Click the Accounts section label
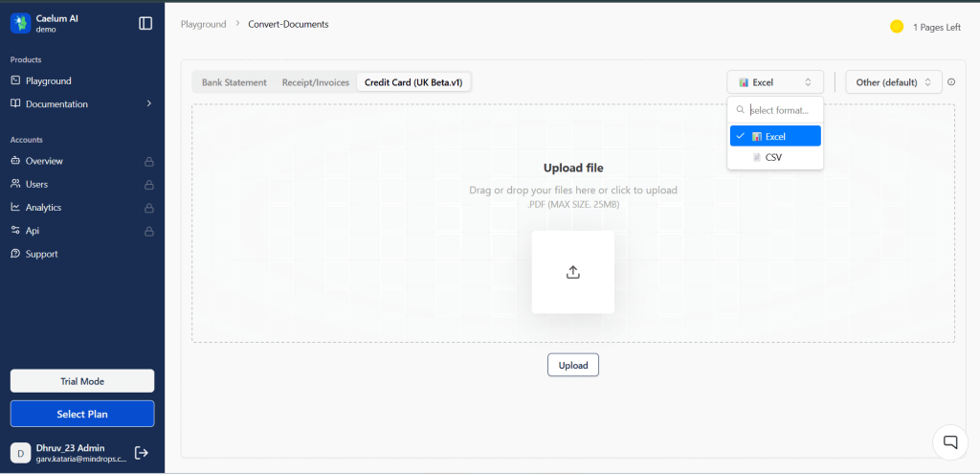The width and height of the screenshot is (980, 474). 26,140
